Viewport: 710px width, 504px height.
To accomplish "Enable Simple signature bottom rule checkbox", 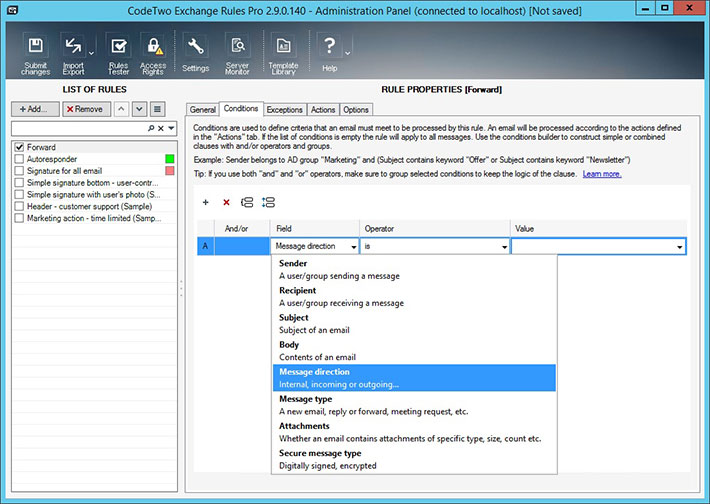I will coord(19,182).
